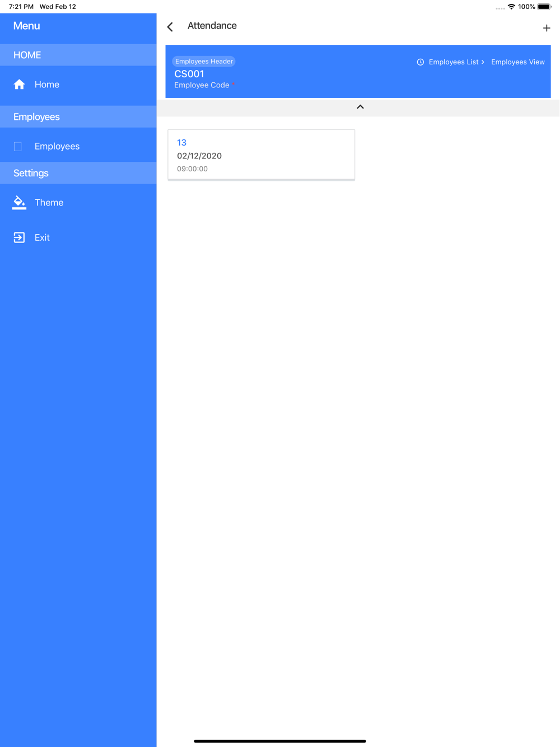
Task: Open Home in the side menu
Action: click(x=78, y=85)
